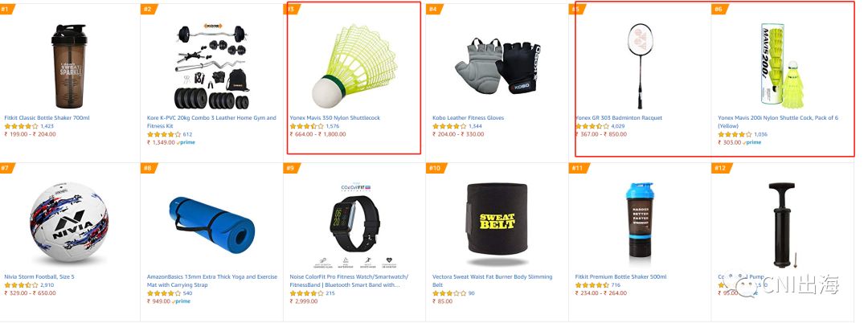Open the Yonex Mavis 350 Nylon Shuttlecock link
The height and width of the screenshot is (323, 868).
coord(335,118)
